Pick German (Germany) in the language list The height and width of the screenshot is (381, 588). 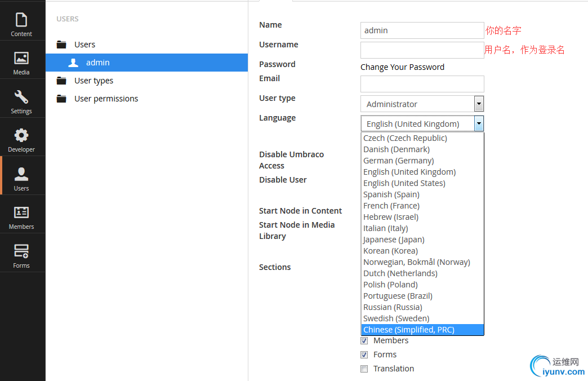pyautogui.click(x=398, y=161)
